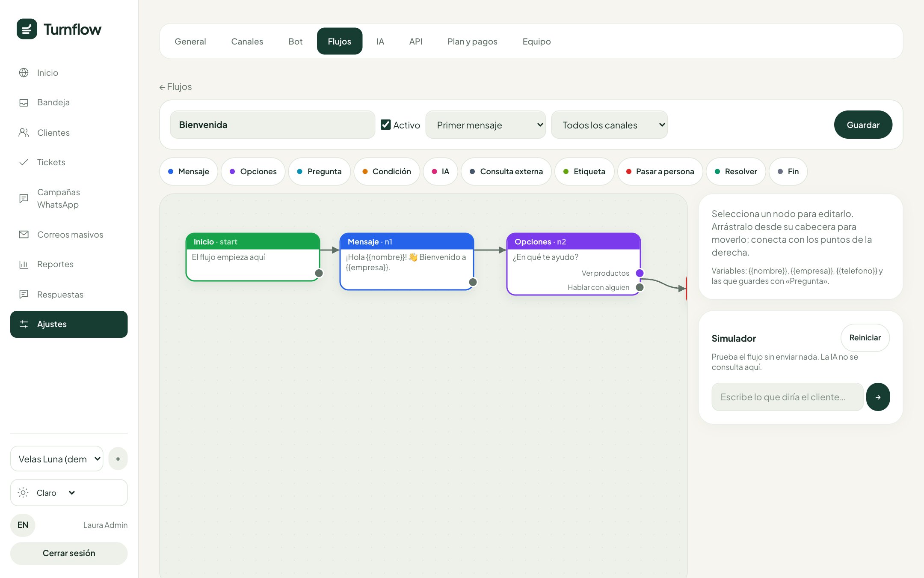924x578 pixels.
Task: Select the Opciones n2 node header
Action: (x=574, y=242)
